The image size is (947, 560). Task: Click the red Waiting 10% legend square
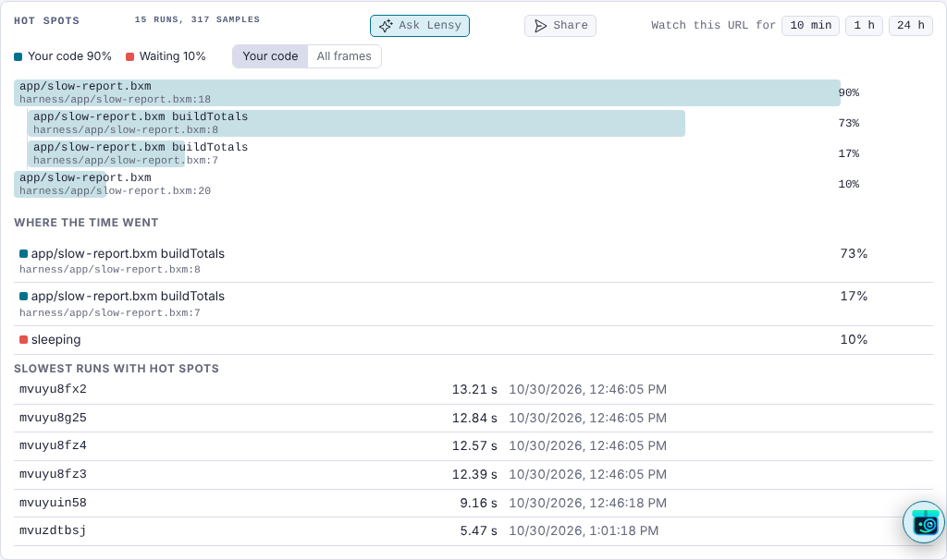coord(129,56)
